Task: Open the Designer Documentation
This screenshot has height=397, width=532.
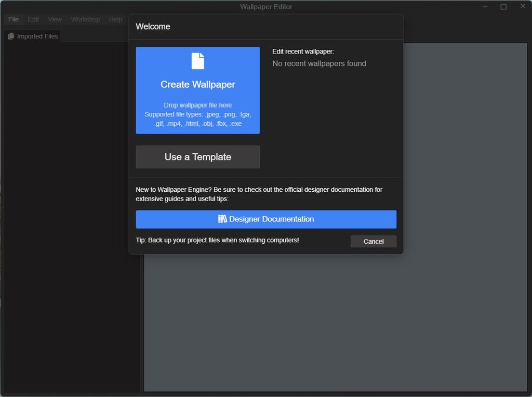Action: point(265,219)
